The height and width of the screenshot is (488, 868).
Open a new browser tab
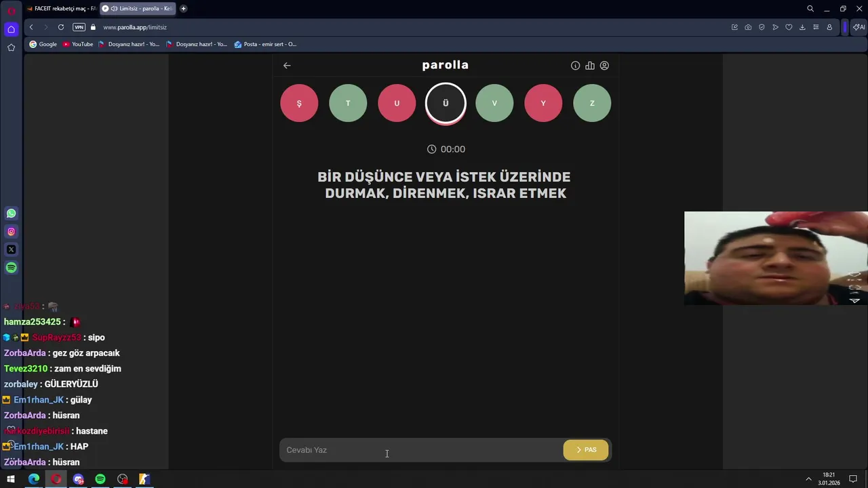pyautogui.click(x=183, y=9)
